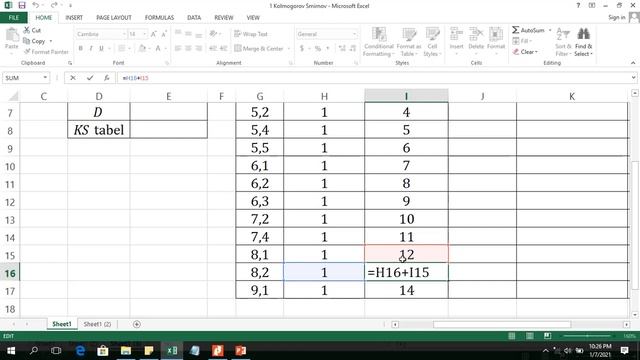The image size is (640, 360).
Task: Open AutoSum dropdown arrow
Action: (x=550, y=30)
